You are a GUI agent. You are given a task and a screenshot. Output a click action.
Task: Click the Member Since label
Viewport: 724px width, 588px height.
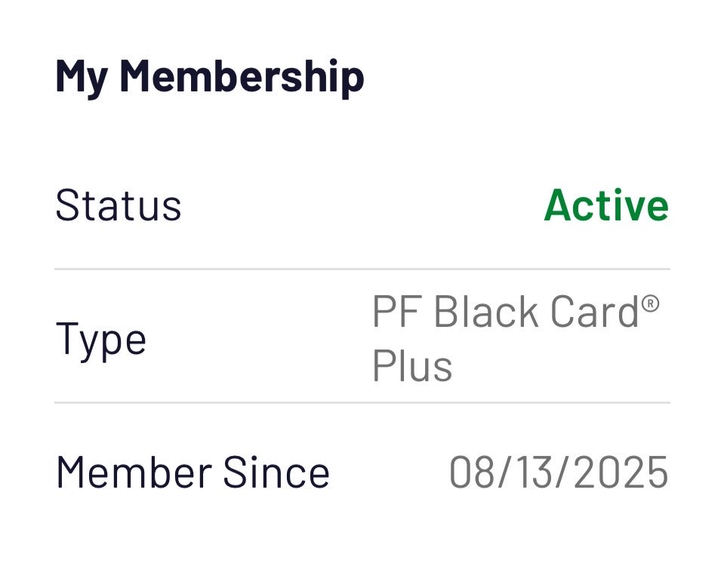tap(193, 473)
